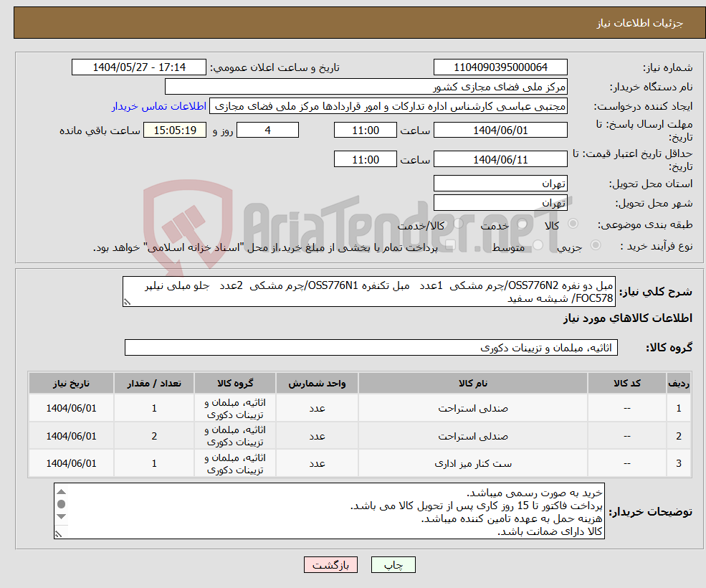Select the متوسط purchase type option

[x=536, y=244]
